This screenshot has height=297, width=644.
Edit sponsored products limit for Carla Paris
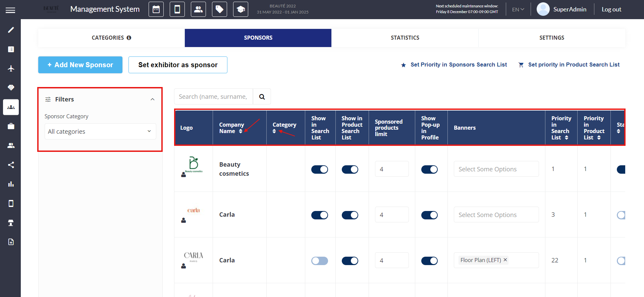pyautogui.click(x=392, y=260)
